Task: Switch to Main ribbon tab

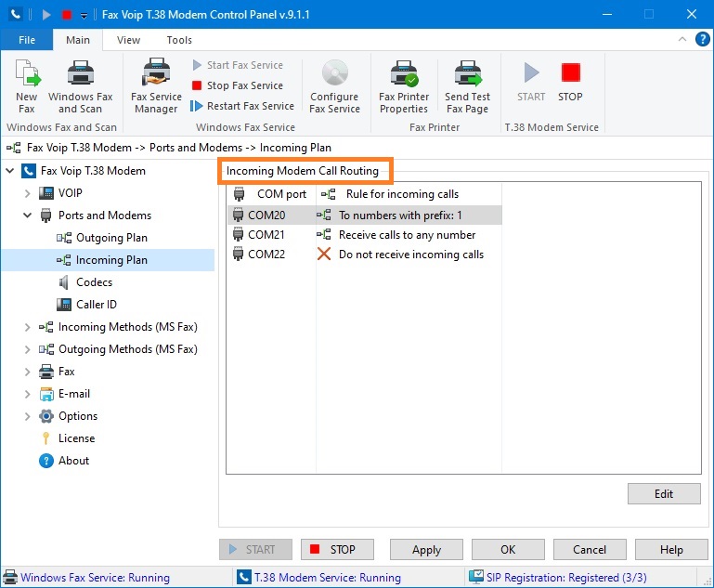Action: (x=78, y=40)
